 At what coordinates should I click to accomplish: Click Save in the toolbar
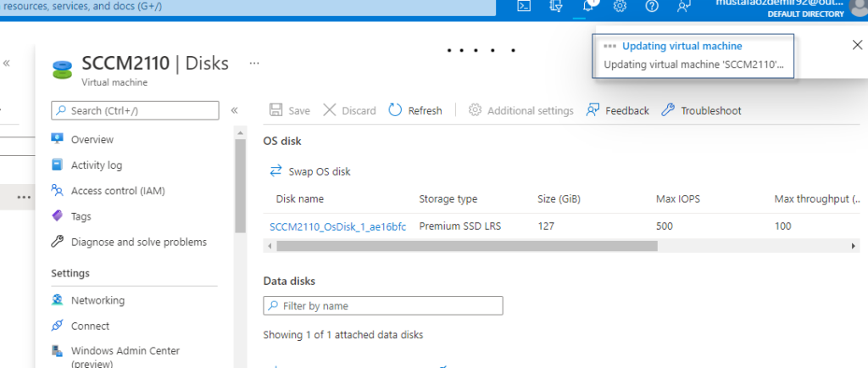290,110
